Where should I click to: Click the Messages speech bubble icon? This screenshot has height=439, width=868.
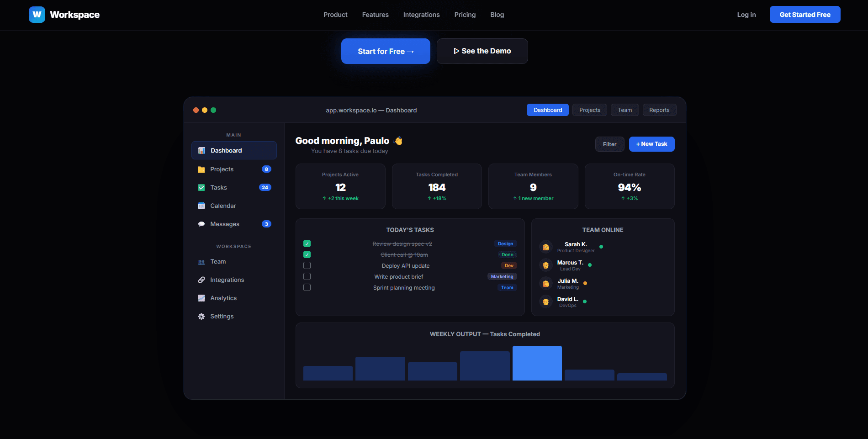201,224
